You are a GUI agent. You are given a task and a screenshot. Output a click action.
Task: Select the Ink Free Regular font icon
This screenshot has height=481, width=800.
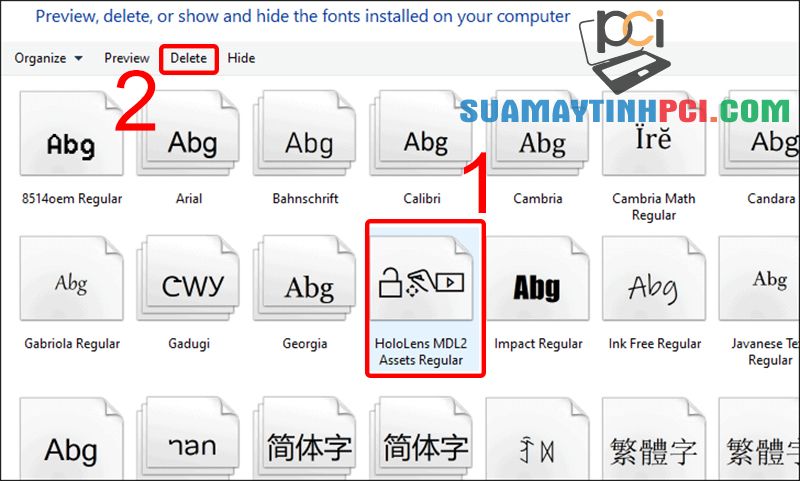point(654,279)
